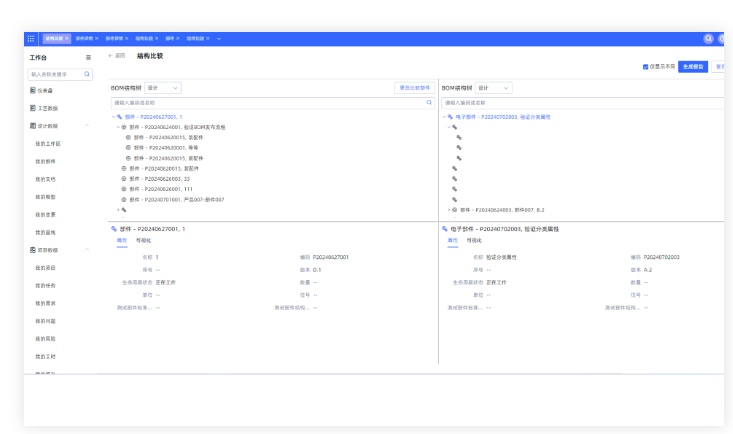
Task: Select tree row P20240701001, 产品007-部件007
Action: [177, 200]
